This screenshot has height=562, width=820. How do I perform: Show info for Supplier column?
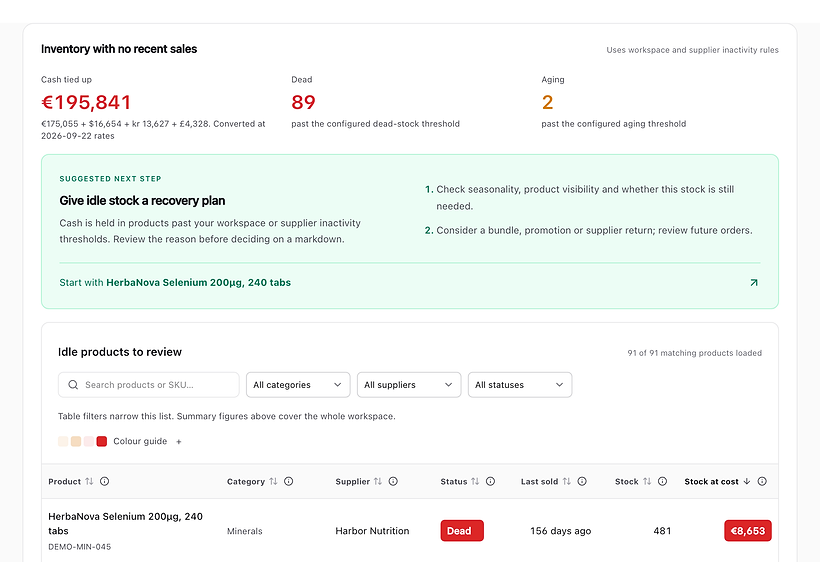coord(393,481)
